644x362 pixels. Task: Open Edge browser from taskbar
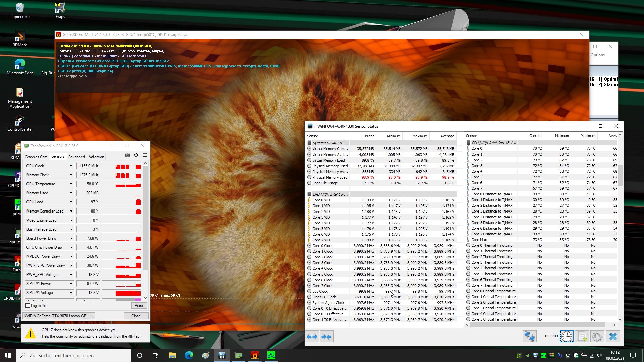[189, 355]
